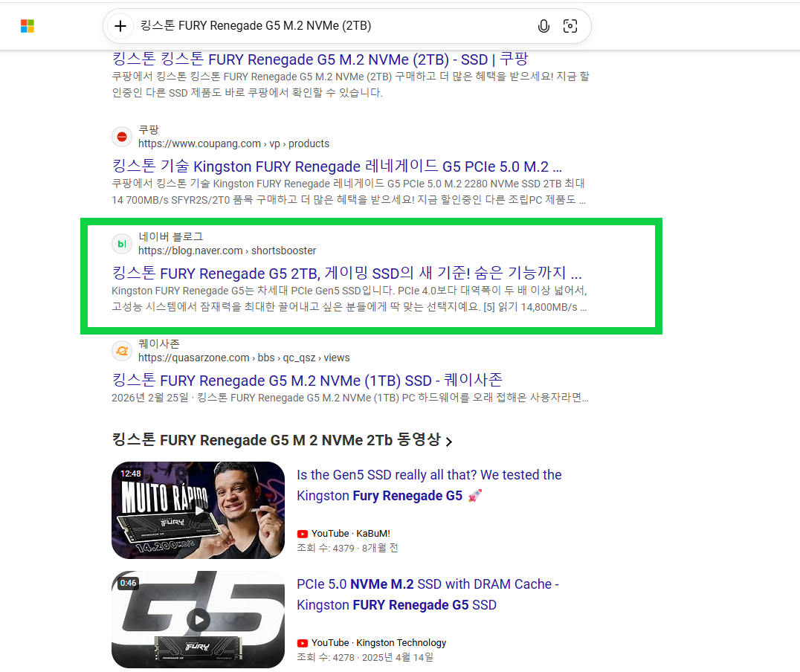Open Naver blog 게이밍 SSD의 새 기준 result

pyautogui.click(x=347, y=274)
